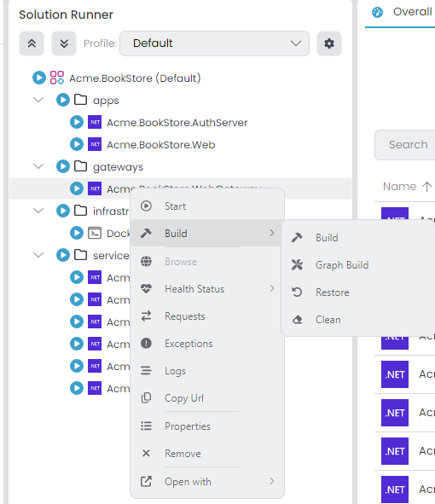Click the exclamation Exceptions icon

tap(146, 344)
